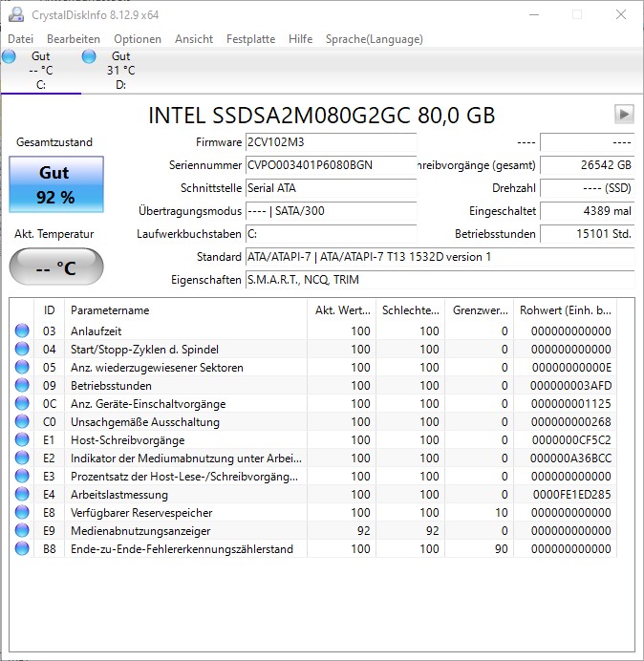Open the Optionen menu

(138, 39)
